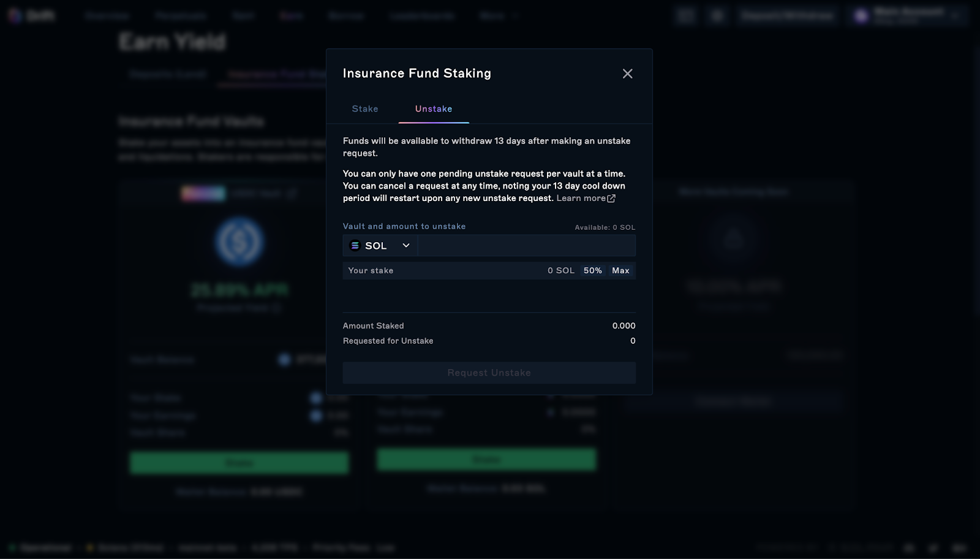The width and height of the screenshot is (980, 559).
Task: Open the Learn more link
Action: coord(581,199)
